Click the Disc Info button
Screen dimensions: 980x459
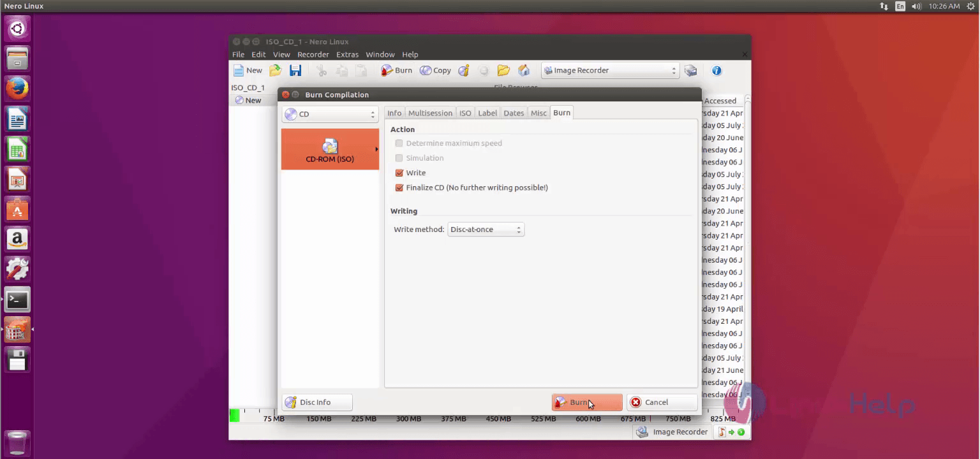pos(317,402)
